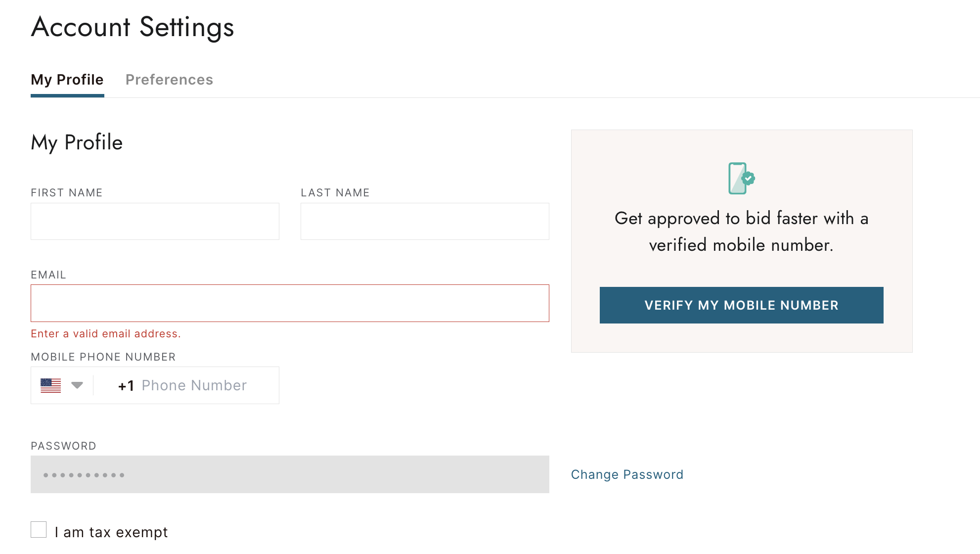980x554 pixels.
Task: Expand the country code dropdown arrow
Action: coord(77,385)
